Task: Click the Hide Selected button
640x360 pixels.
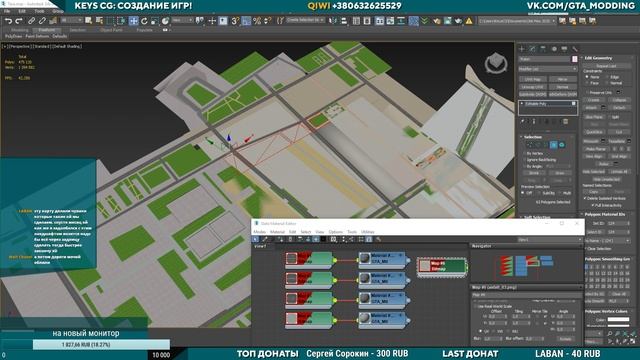Action: tap(593, 172)
